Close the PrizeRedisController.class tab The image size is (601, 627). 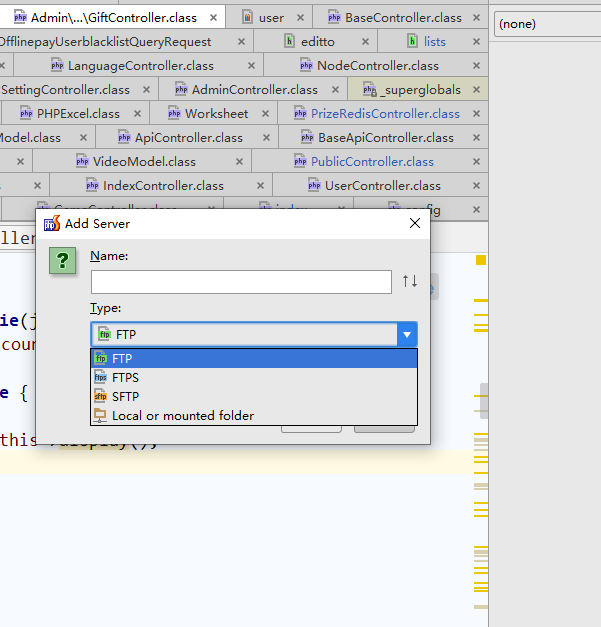coord(476,114)
